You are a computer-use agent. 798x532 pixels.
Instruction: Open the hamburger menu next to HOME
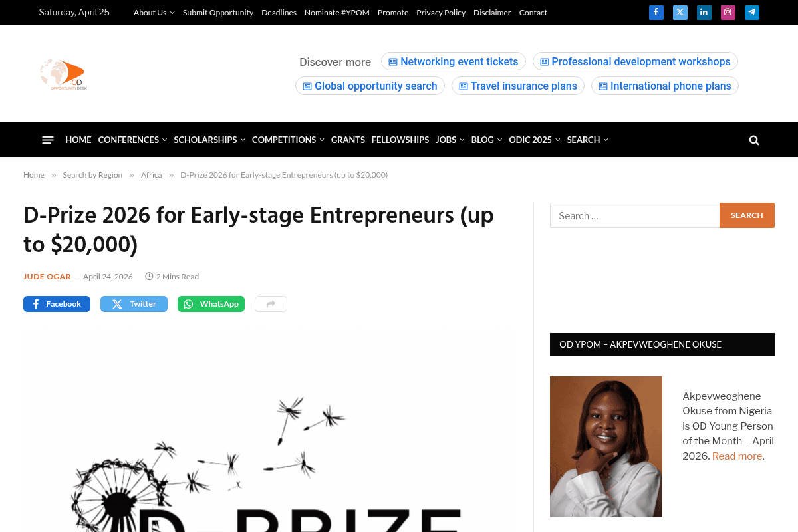click(x=48, y=140)
